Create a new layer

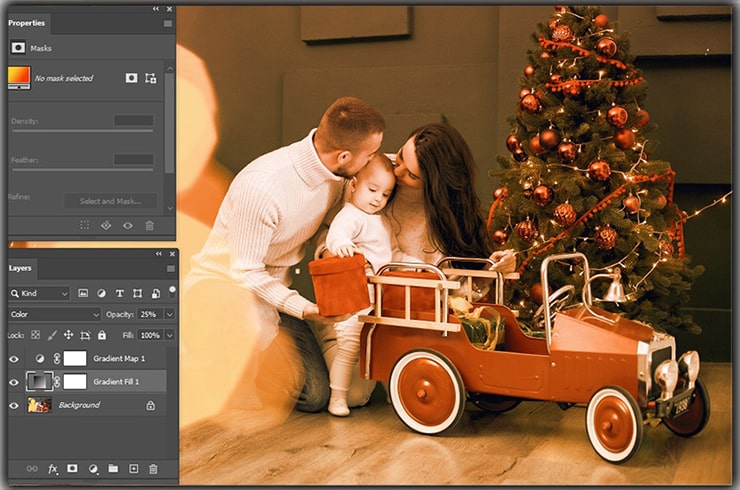134,468
